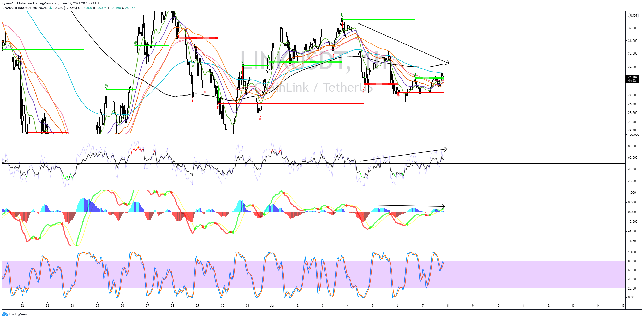The width and height of the screenshot is (644, 319).
Task: Click the 32.000 price axis label
Action: 633,28
